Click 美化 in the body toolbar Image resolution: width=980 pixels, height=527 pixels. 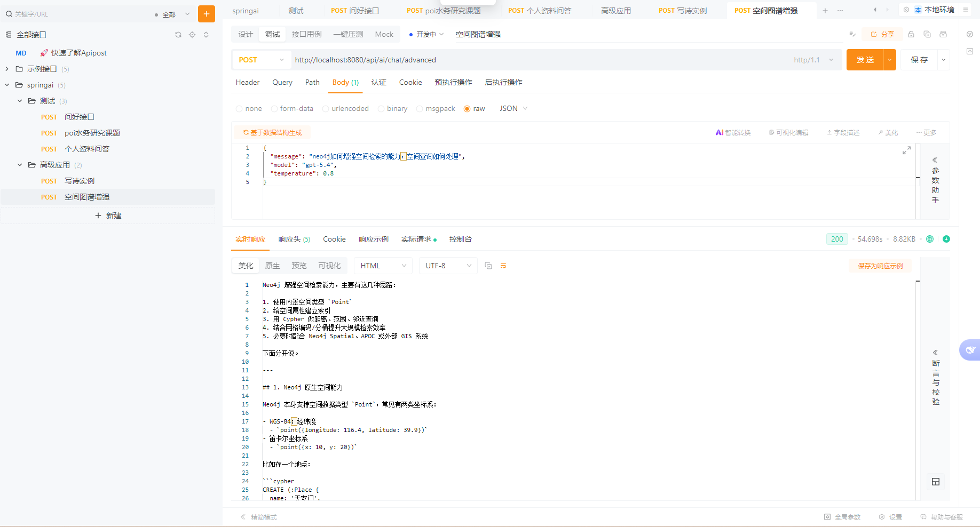point(888,133)
